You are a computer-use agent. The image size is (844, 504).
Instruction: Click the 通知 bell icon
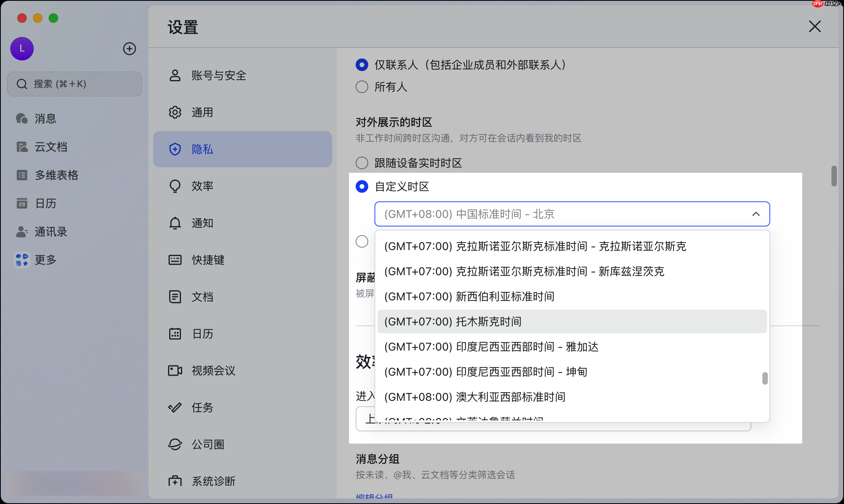(x=175, y=223)
